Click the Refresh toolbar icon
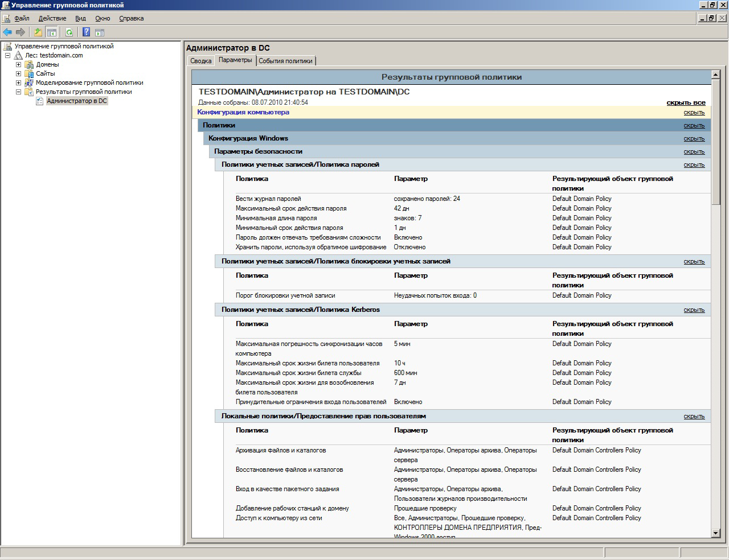 pos(69,32)
